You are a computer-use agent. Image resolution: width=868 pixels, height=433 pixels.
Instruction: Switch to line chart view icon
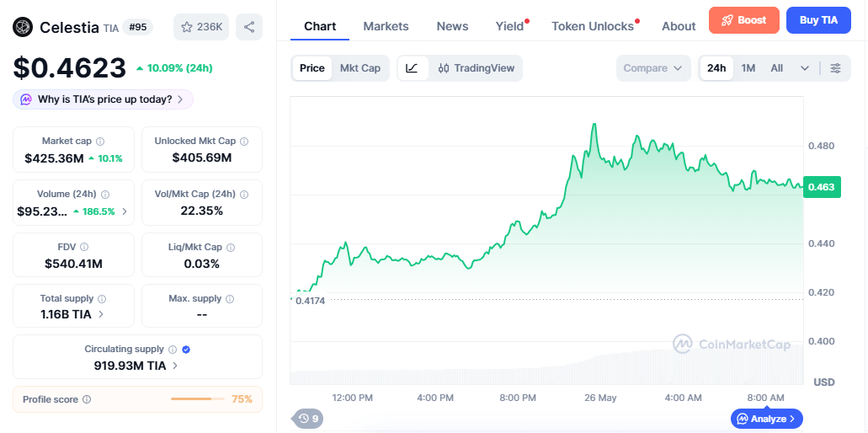(x=413, y=68)
